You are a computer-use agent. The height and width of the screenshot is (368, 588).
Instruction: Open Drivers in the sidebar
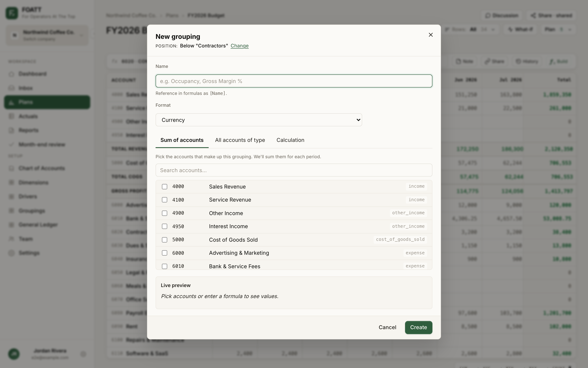[x=47, y=196]
